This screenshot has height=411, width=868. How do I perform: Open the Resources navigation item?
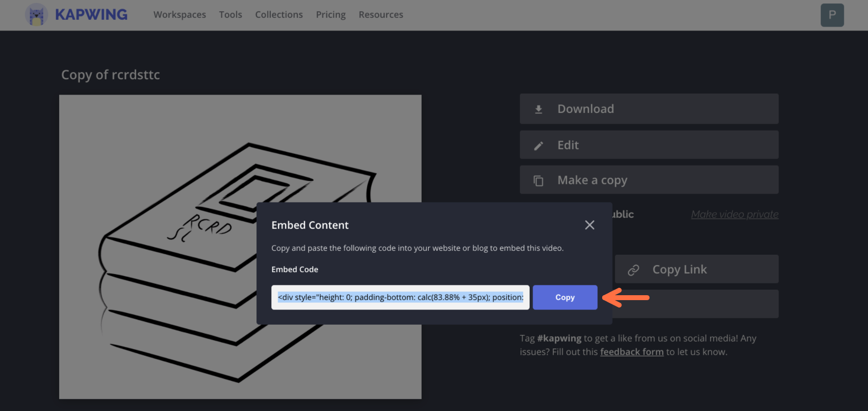click(381, 15)
